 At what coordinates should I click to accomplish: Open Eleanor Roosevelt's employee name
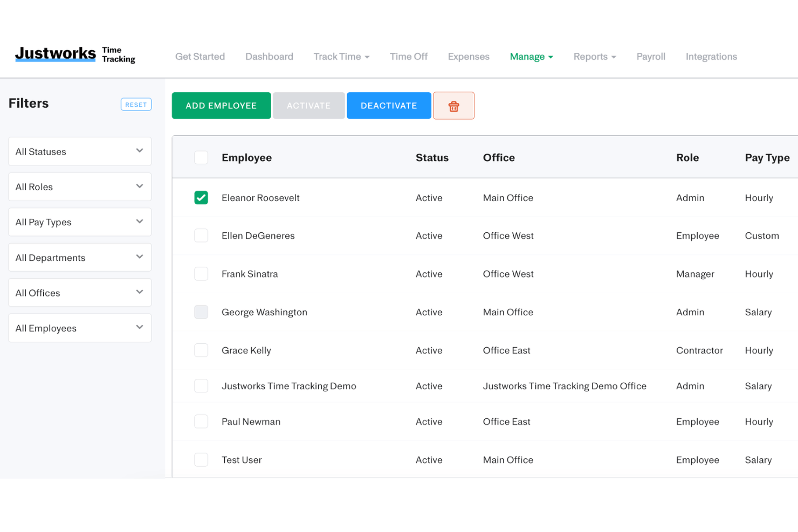[x=260, y=198]
